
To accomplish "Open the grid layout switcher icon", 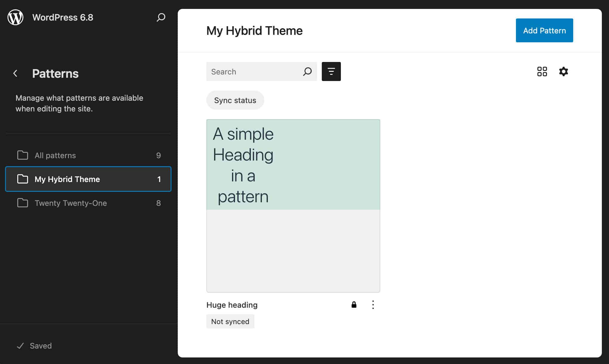I will 542,71.
